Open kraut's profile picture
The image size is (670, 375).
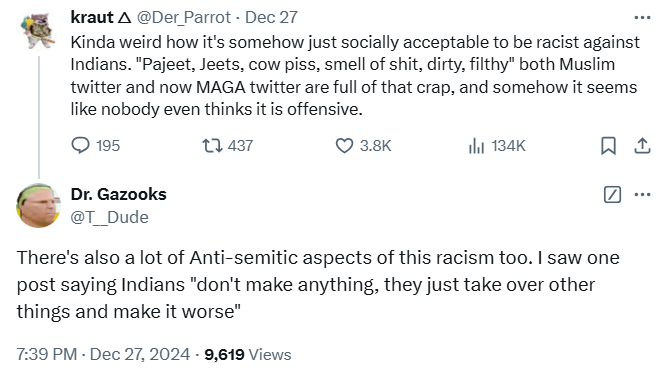point(38,31)
